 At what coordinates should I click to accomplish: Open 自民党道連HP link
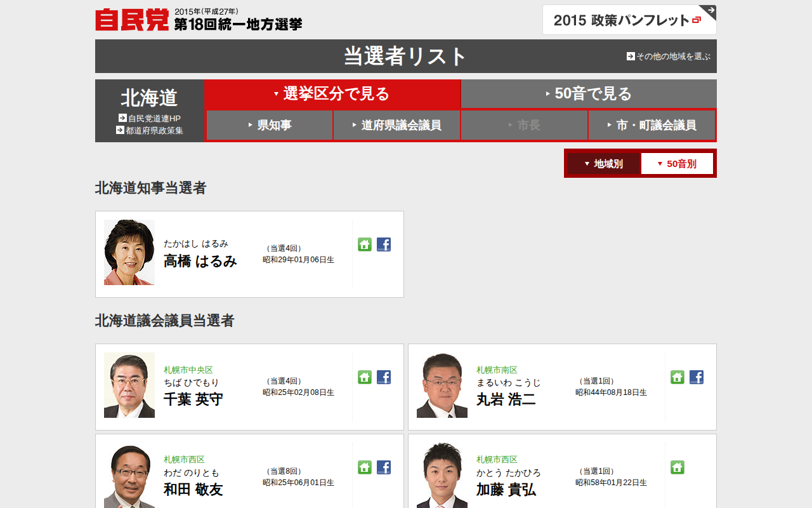pos(150,118)
